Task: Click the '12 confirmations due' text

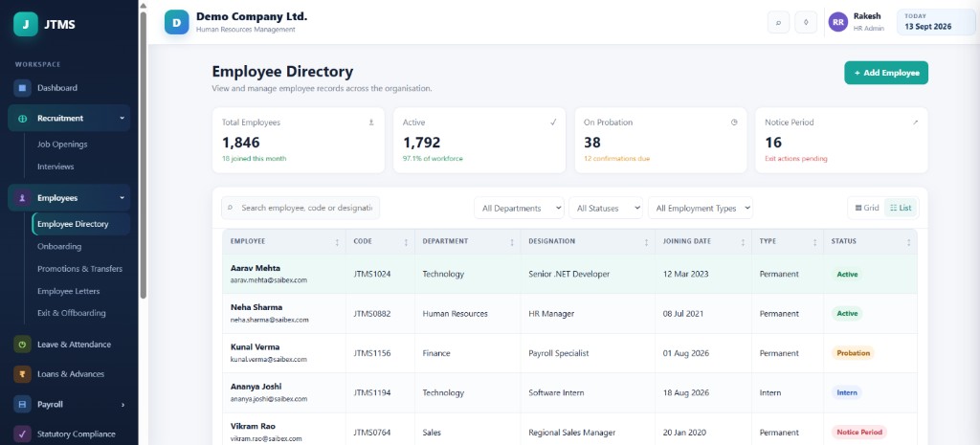Action: coord(616,159)
